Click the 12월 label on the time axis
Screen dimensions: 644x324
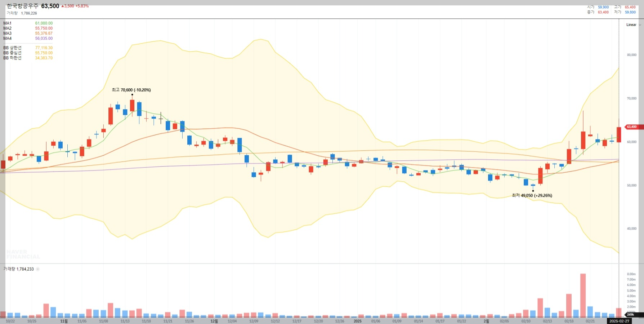[x=214, y=321]
